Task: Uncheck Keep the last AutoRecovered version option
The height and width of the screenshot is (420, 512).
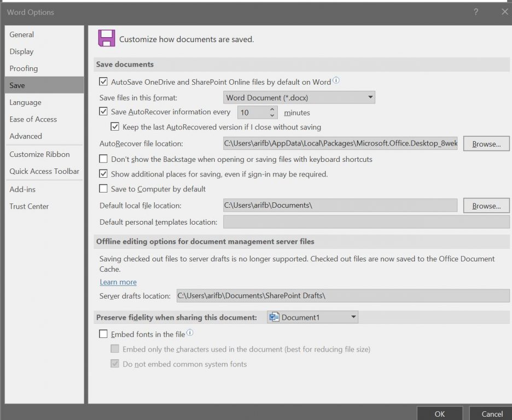Action: point(114,126)
